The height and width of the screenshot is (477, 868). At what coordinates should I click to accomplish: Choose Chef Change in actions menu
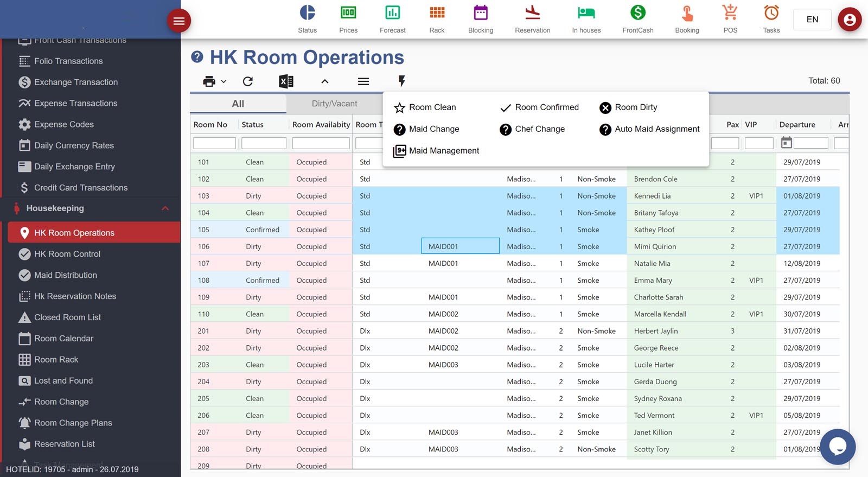532,129
